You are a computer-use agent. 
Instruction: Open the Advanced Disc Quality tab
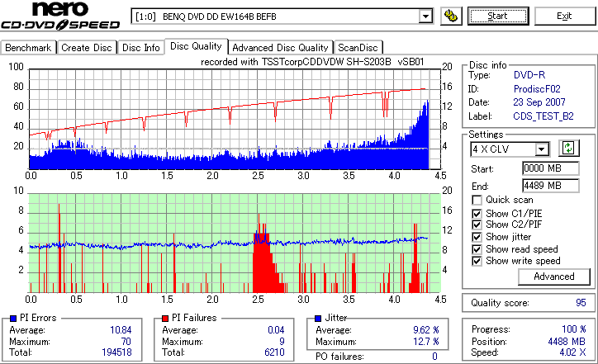click(x=280, y=48)
